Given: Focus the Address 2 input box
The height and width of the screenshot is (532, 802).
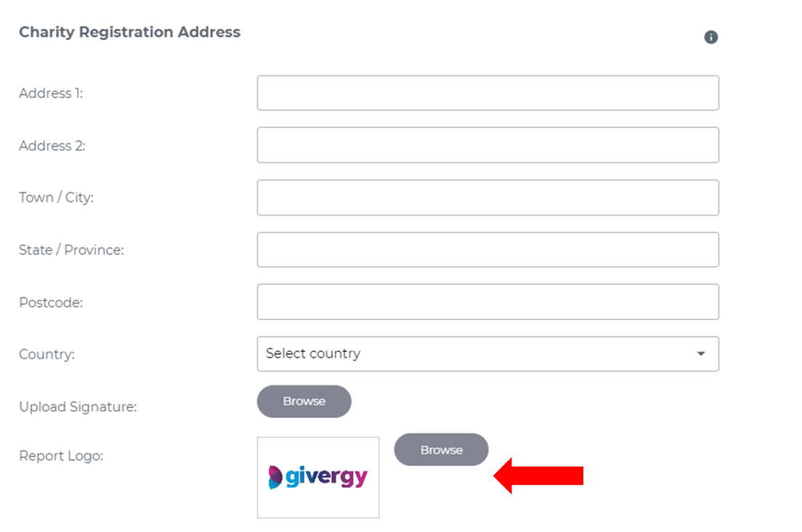Looking at the screenshot, I should [x=487, y=145].
